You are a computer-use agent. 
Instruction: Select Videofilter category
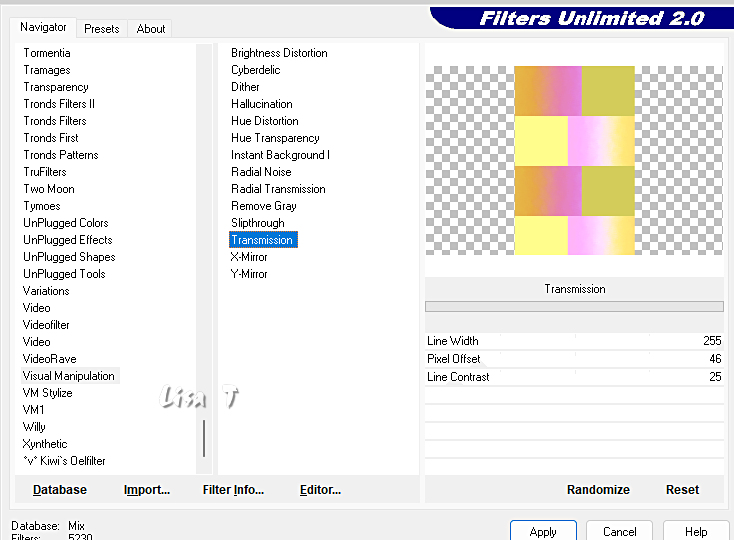46,325
